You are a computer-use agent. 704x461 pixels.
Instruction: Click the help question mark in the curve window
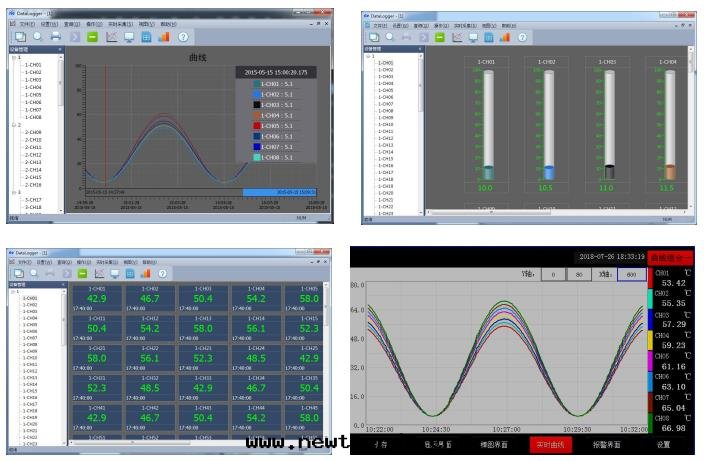click(x=183, y=37)
